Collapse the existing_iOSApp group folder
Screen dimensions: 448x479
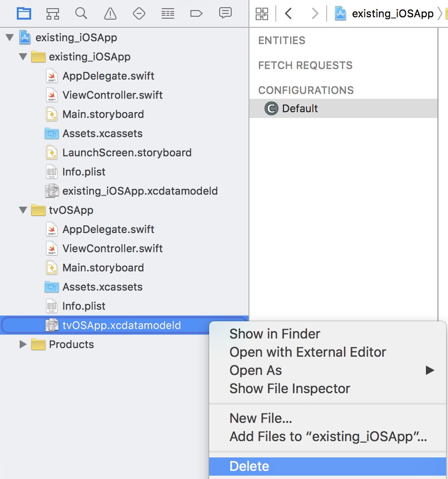[x=23, y=57]
